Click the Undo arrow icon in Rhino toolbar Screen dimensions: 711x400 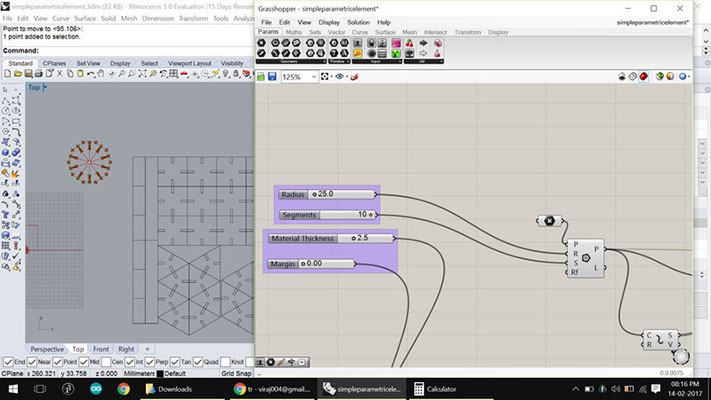[x=91, y=73]
